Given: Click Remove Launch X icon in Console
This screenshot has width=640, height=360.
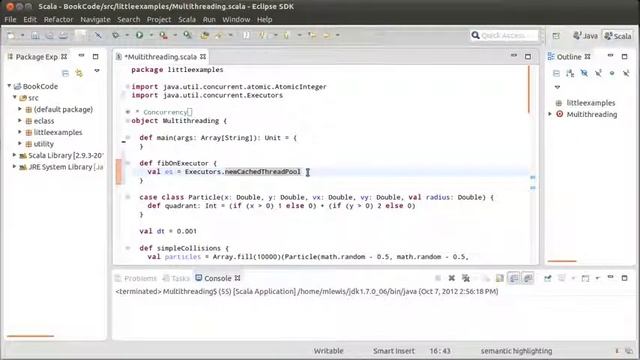Looking at the screenshot, I should [451, 278].
